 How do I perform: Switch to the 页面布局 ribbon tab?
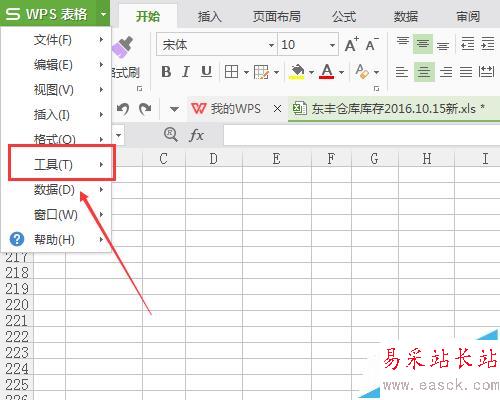(276, 16)
